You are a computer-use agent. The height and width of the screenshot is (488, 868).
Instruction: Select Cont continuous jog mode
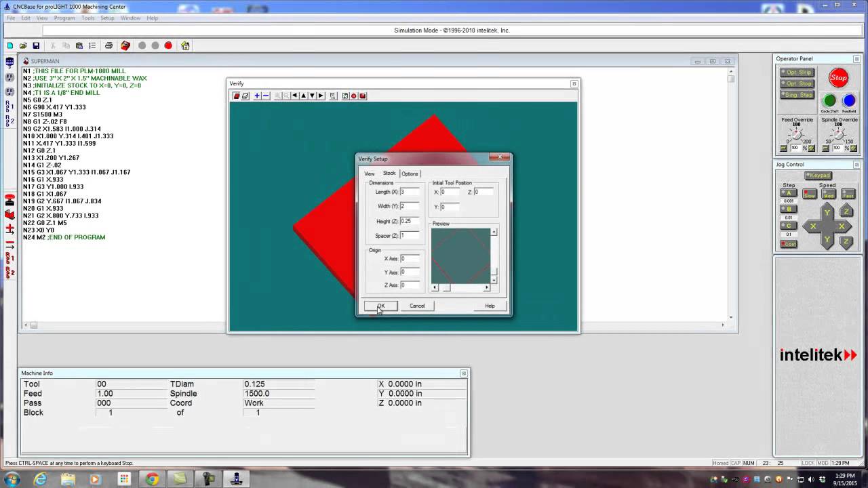[789, 244]
